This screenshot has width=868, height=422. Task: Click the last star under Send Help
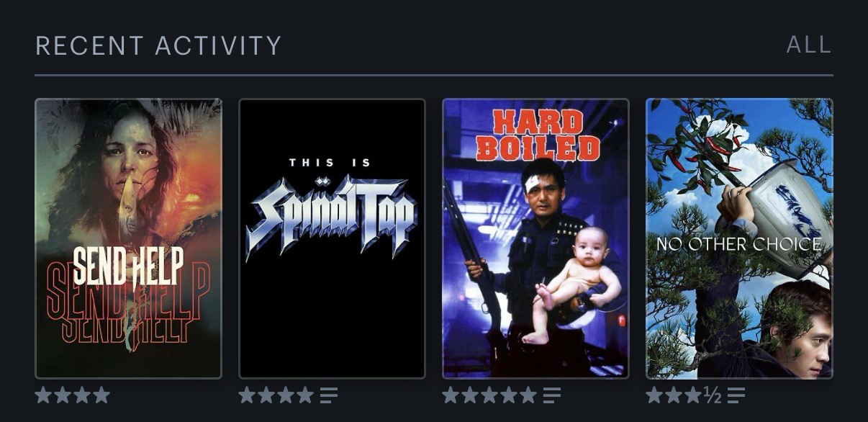click(x=101, y=395)
